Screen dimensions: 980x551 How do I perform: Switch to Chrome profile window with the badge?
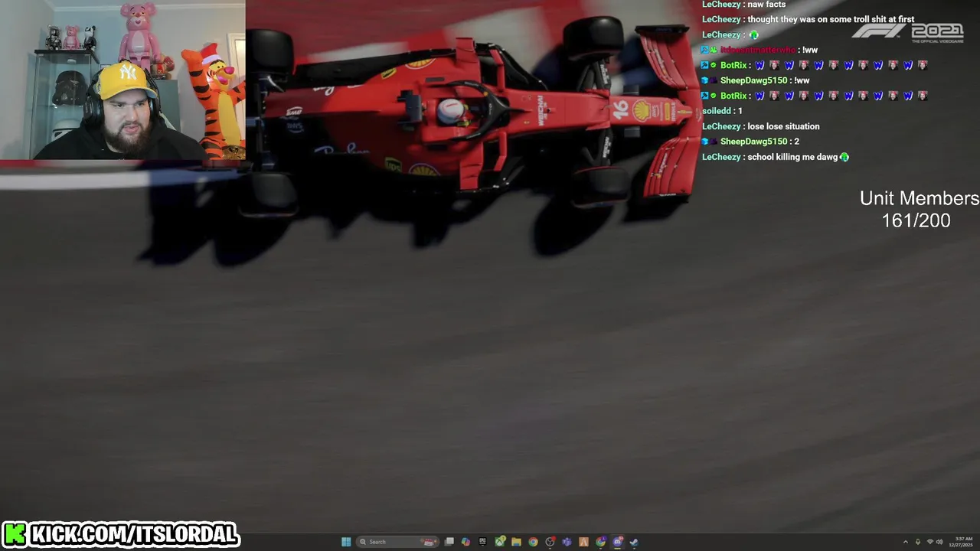(600, 542)
